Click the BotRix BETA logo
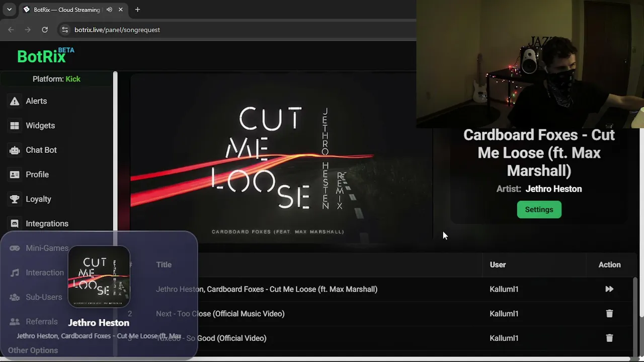The width and height of the screenshot is (644, 362). tap(45, 56)
